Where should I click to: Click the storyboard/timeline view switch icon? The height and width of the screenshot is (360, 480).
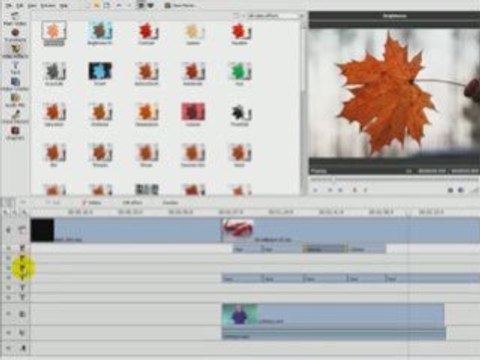[9, 203]
